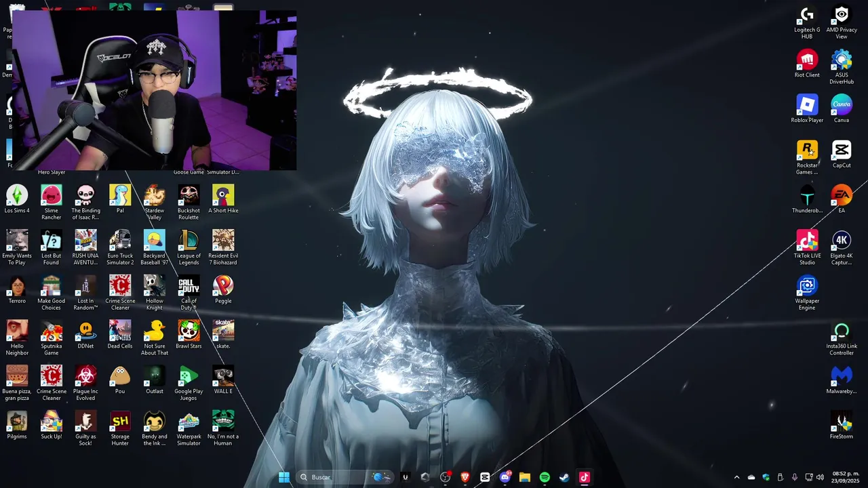Image resolution: width=868 pixels, height=488 pixels.
Task: Open Brave browser from the taskbar
Action: pos(465,477)
